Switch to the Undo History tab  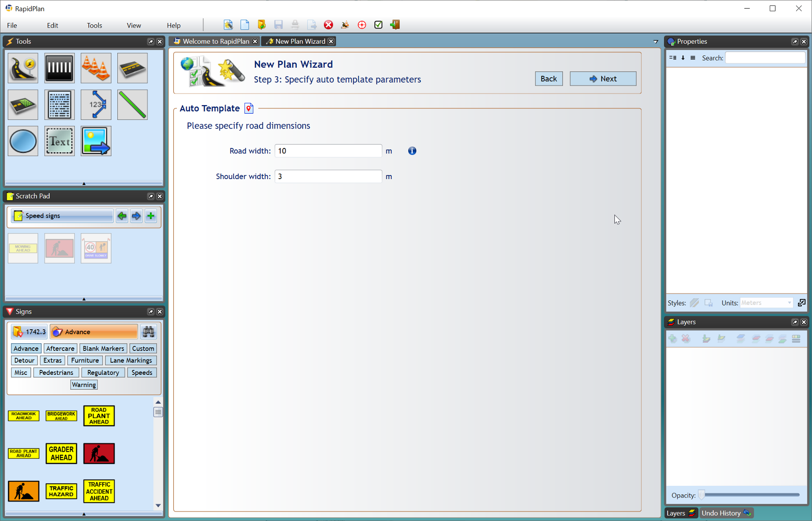[x=726, y=513]
